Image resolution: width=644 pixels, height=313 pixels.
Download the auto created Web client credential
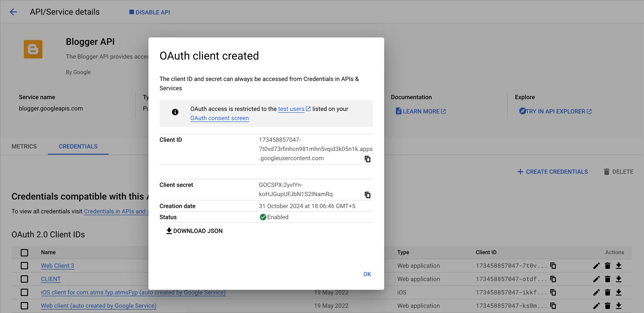(x=619, y=306)
